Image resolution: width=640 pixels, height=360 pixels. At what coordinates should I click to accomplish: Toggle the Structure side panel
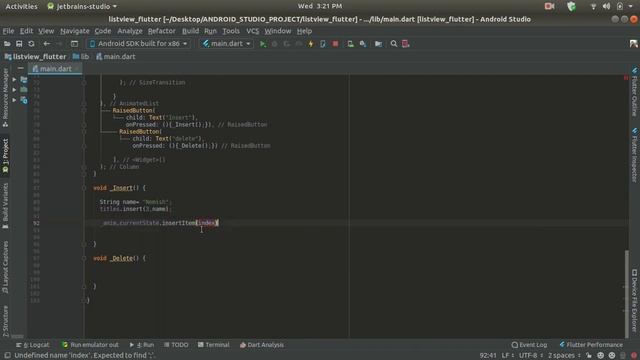tap(5, 321)
